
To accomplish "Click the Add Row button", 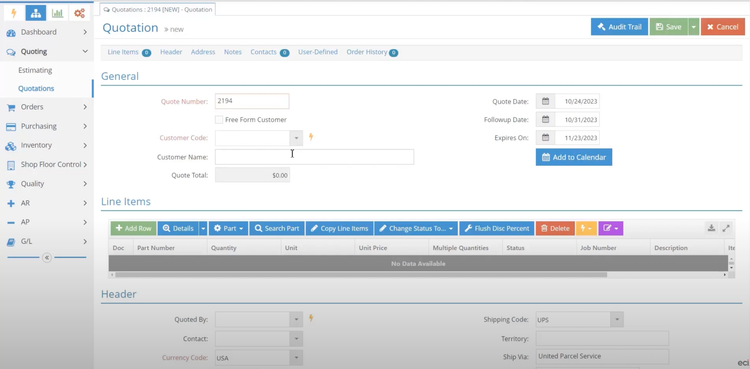I will click(133, 228).
